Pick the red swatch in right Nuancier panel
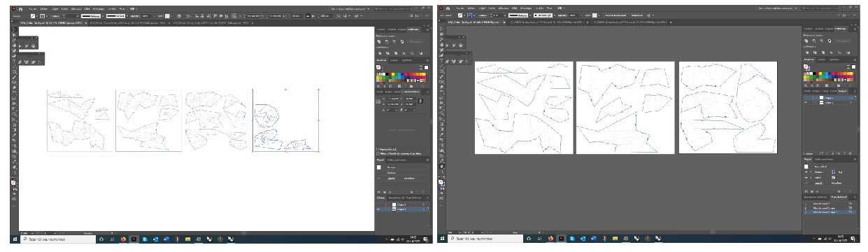The image size is (868, 252). click(817, 73)
